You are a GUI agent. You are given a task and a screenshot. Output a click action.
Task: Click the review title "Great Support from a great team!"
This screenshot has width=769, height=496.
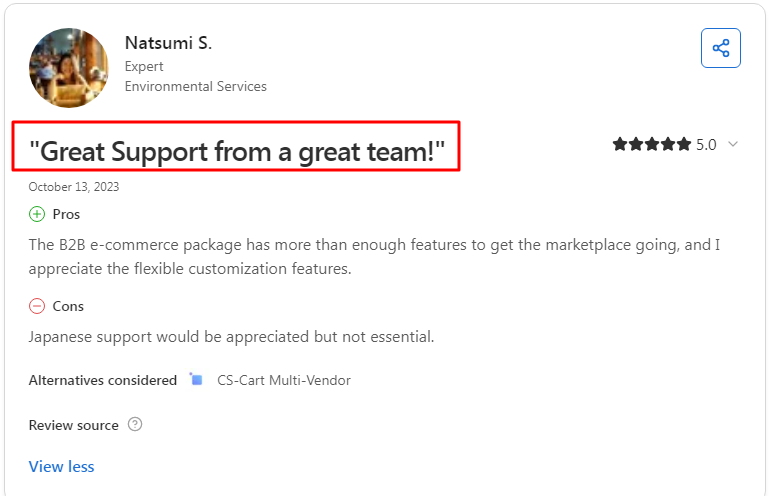(x=237, y=151)
